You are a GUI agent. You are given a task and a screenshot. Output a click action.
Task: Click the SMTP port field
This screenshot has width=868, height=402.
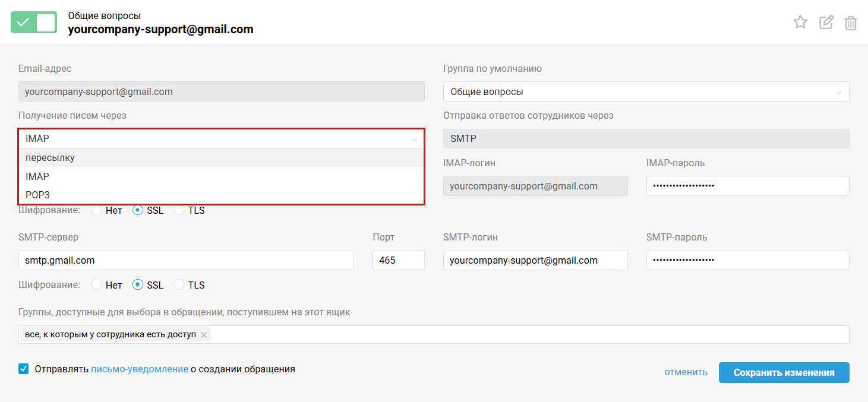point(398,260)
